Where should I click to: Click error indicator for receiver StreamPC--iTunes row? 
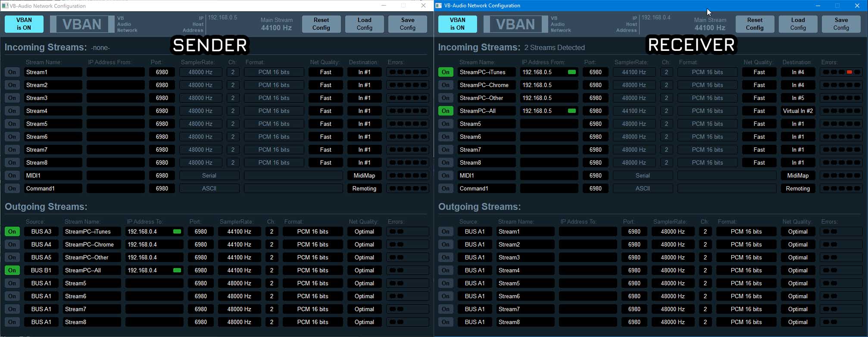pyautogui.click(x=841, y=72)
